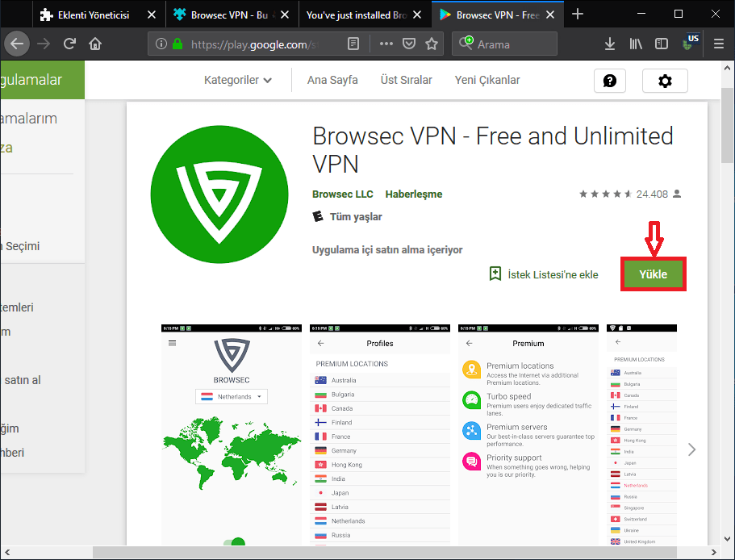Image resolution: width=735 pixels, height=560 pixels.
Task: Close the second Browsec VPN - Bu tab
Action: 285,15
